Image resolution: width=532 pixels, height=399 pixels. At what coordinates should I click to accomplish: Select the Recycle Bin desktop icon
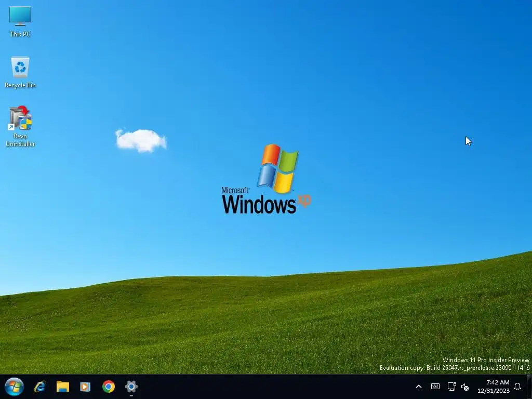20,72
